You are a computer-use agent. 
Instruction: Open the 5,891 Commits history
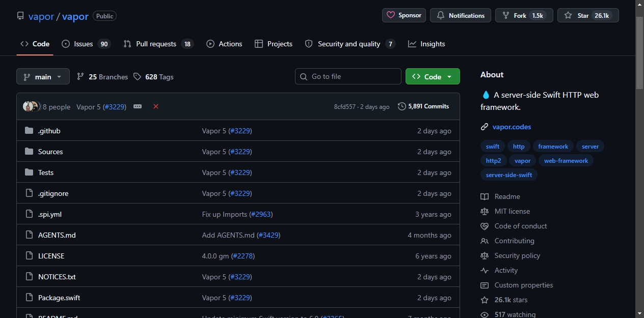pos(423,106)
